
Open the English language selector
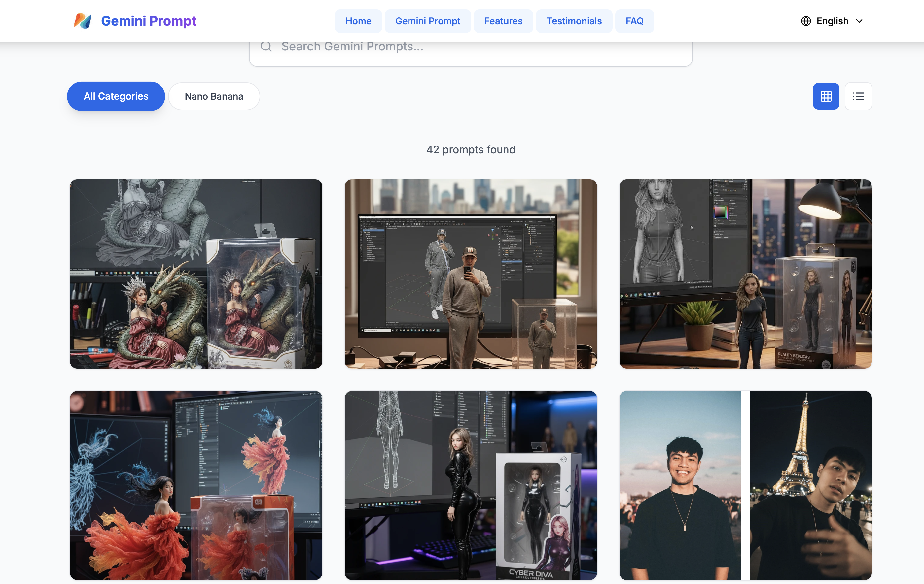[832, 21]
